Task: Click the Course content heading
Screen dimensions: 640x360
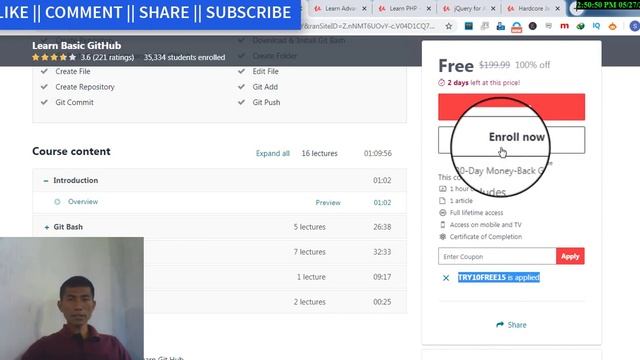Action: point(71,151)
